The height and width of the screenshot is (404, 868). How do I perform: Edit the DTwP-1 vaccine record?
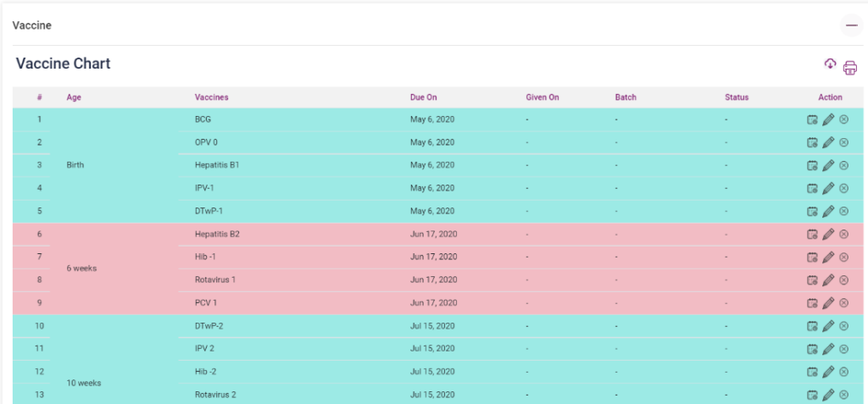point(828,211)
